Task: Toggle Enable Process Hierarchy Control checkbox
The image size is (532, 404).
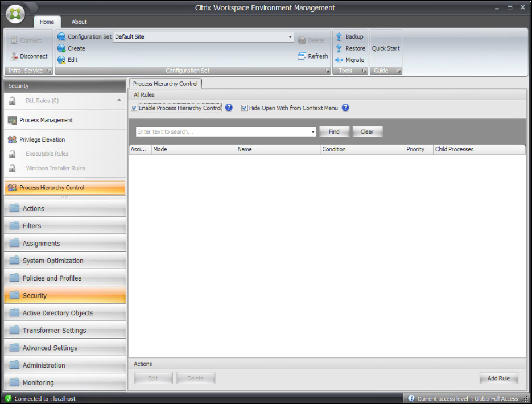Action: tap(134, 108)
